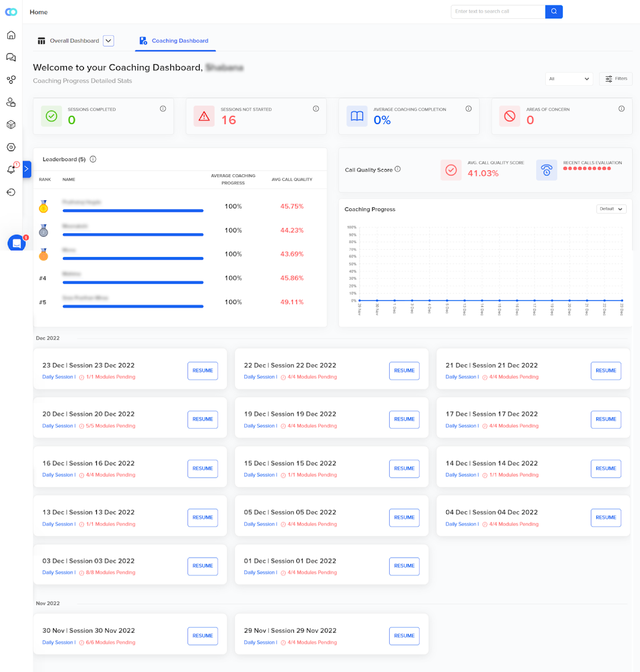
Task: Open the settings gear icon in sidebar
Action: pyautogui.click(x=11, y=147)
